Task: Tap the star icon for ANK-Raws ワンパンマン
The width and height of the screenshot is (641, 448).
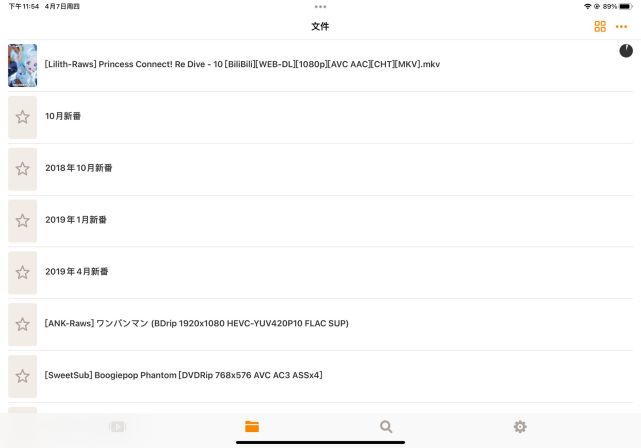Action: click(x=22, y=324)
